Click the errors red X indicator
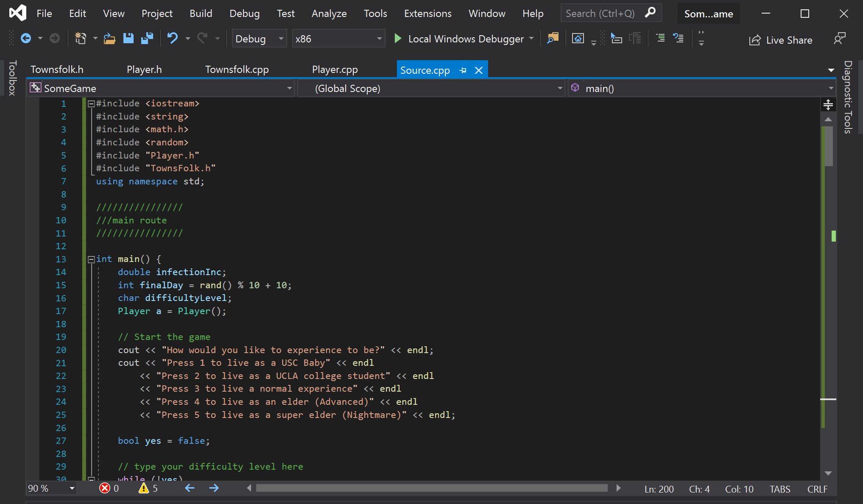 104,488
